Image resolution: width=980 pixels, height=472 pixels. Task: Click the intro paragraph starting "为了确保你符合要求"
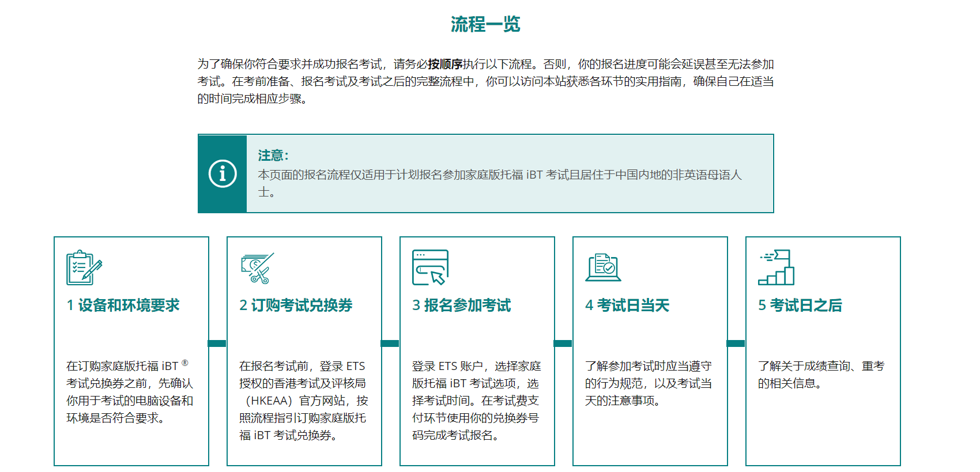click(x=485, y=81)
